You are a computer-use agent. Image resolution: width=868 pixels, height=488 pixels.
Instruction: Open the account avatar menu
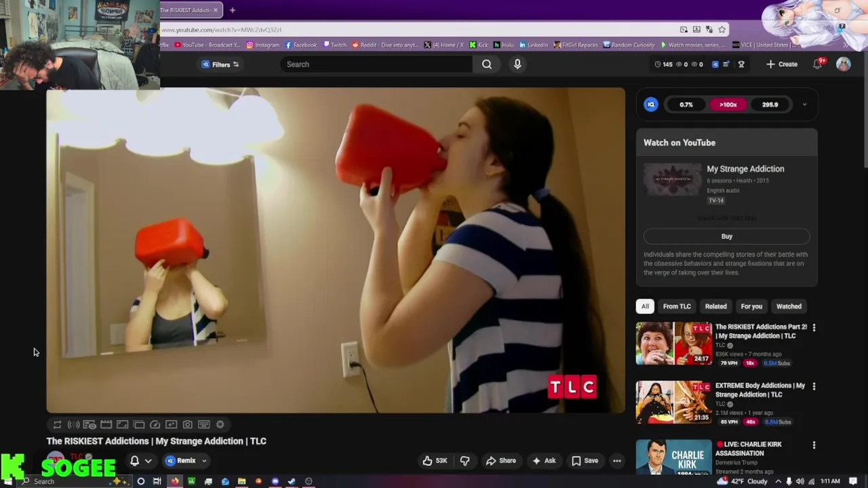pyautogui.click(x=844, y=64)
